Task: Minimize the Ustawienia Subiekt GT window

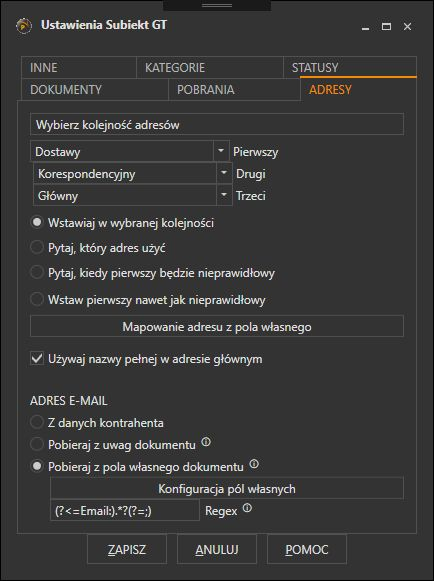Action: pyautogui.click(x=365, y=27)
